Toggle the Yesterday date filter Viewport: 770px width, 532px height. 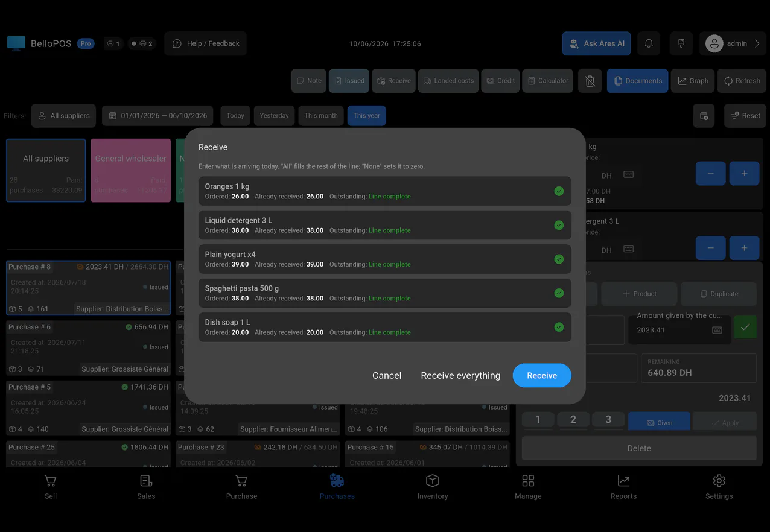275,116
